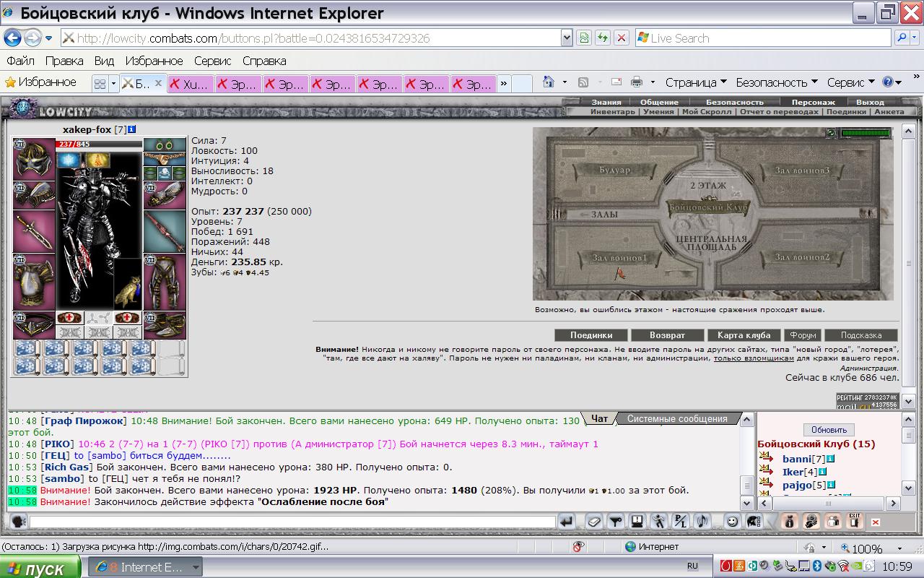Click the back navigation button

tap(13, 38)
